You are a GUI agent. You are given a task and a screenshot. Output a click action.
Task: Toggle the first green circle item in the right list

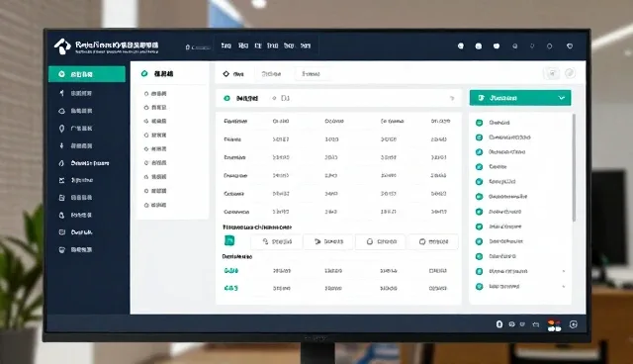(x=479, y=123)
